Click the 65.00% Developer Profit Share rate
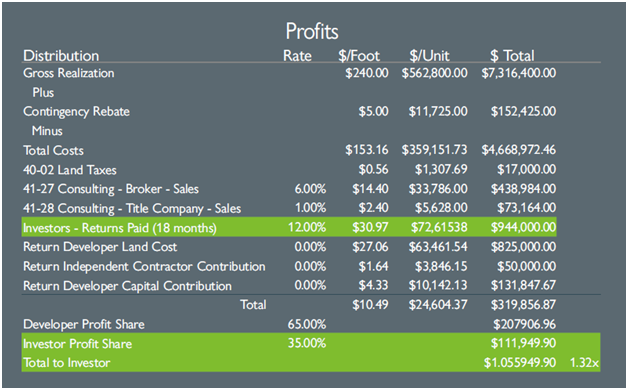 click(307, 324)
